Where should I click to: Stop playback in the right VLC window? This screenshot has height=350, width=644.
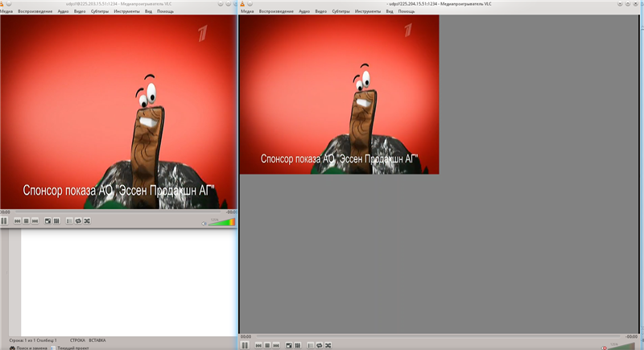(x=267, y=345)
